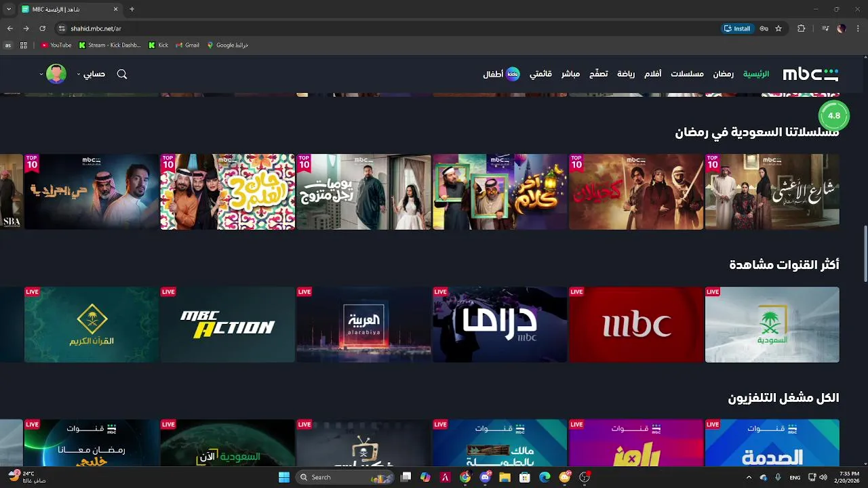Screen dimensions: 868x488
Task: Close the MBC شاهد tab
Action: 115,9
